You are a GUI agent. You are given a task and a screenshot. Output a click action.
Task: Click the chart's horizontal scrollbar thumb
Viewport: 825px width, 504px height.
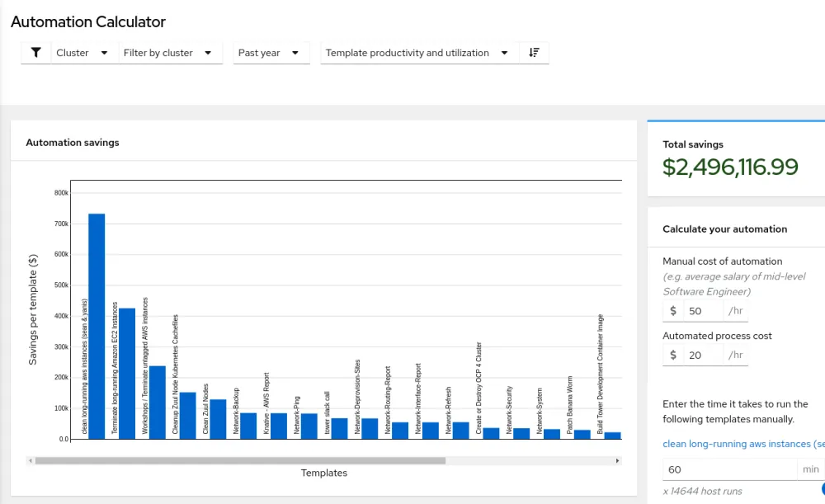pos(239,461)
